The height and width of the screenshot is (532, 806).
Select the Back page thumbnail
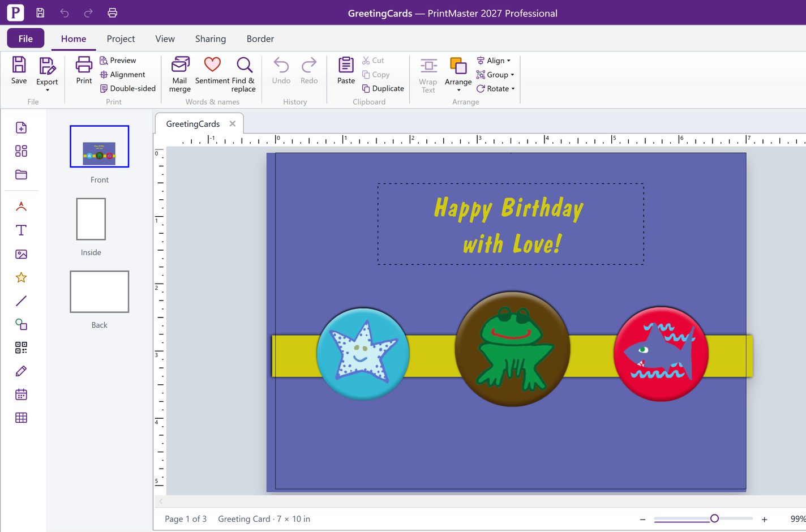100,291
